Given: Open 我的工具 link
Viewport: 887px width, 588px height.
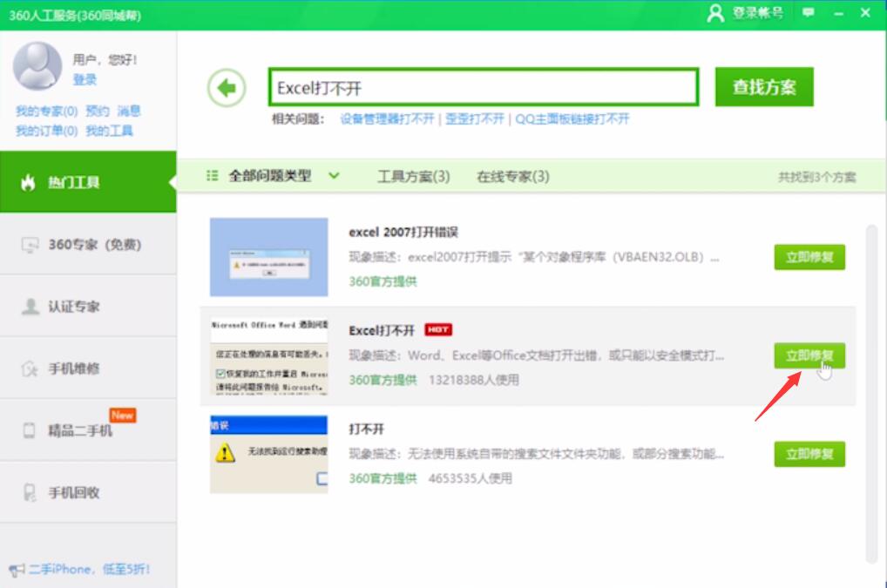Looking at the screenshot, I should pos(109,131).
